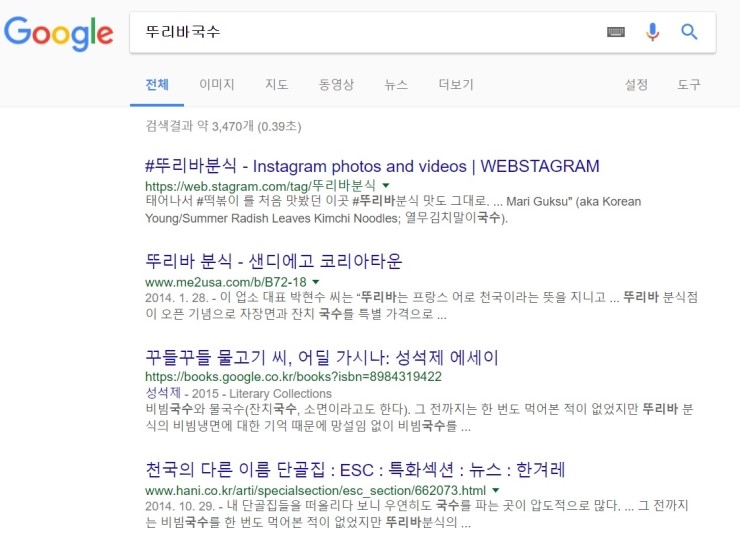Viewport: 740px width, 557px height.
Task: Start voice search with microphone icon
Action: click(652, 32)
